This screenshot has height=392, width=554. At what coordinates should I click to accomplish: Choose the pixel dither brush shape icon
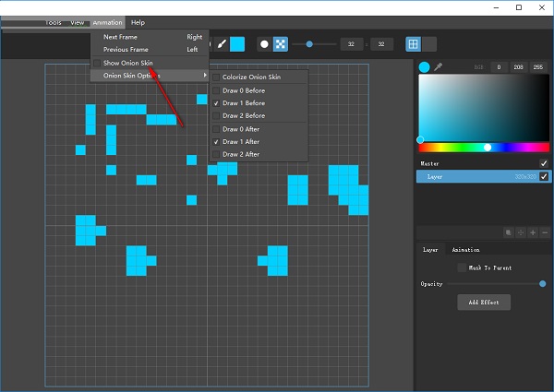click(x=280, y=43)
